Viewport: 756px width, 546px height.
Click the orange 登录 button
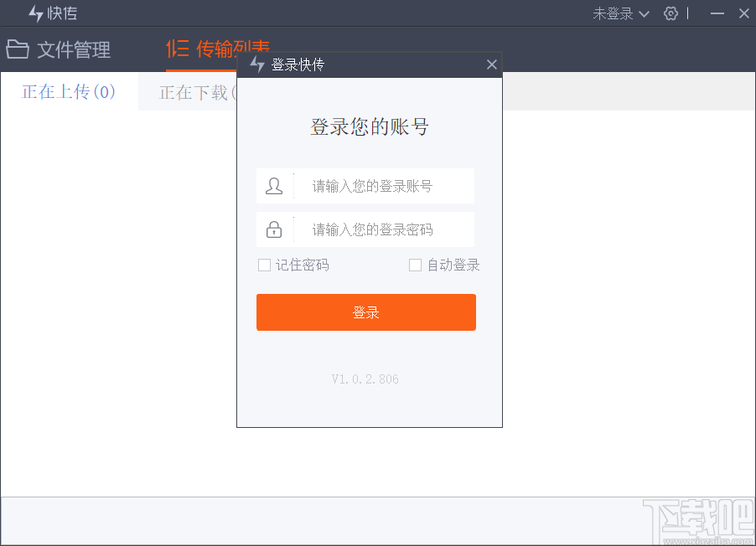tap(365, 312)
